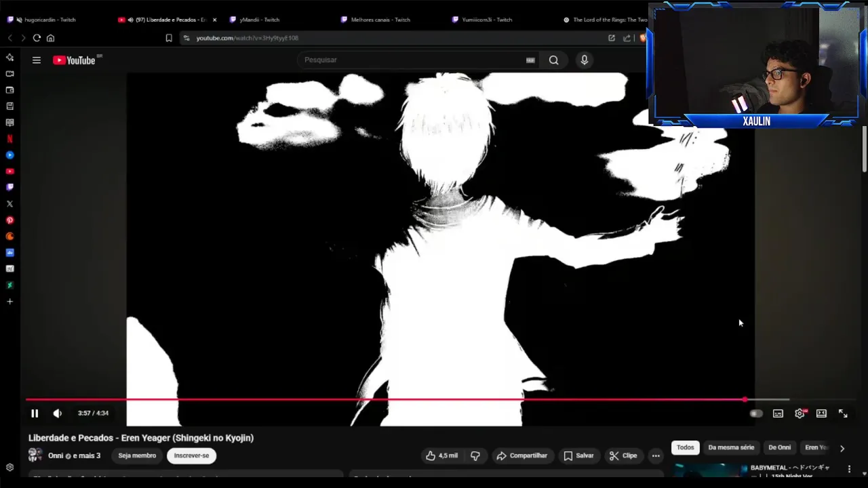Viewport: 868px width, 488px height.
Task: Open site information icon in address bar
Action: click(x=186, y=38)
